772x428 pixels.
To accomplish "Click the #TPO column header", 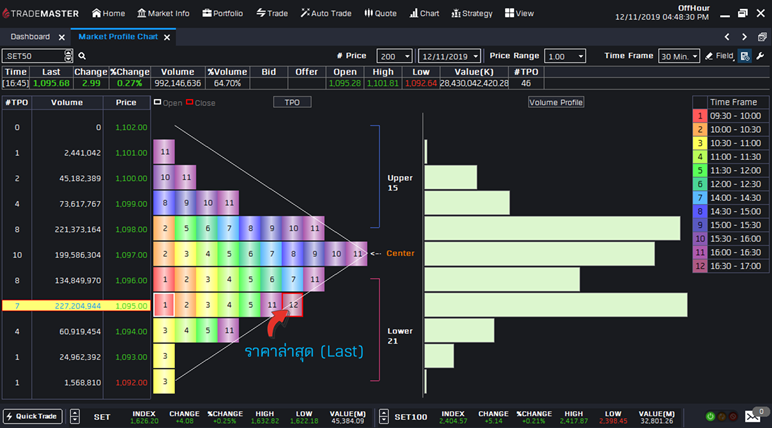I will 17,102.
